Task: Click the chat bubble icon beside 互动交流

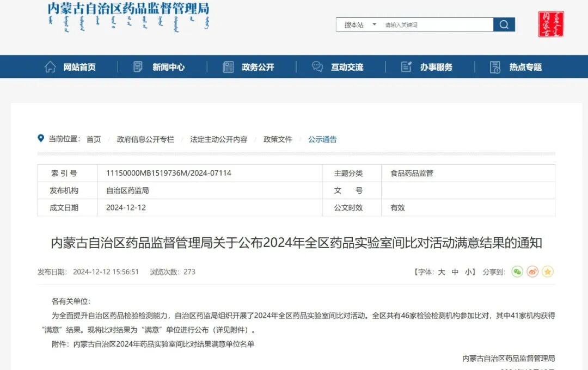Action: 317,67
